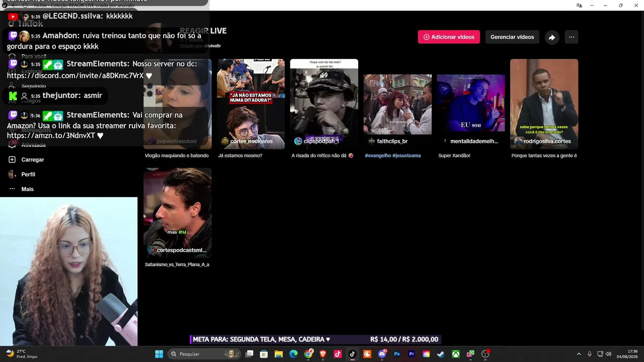644x362 pixels.
Task: Open Discord from the taskbar
Action: pos(382,354)
